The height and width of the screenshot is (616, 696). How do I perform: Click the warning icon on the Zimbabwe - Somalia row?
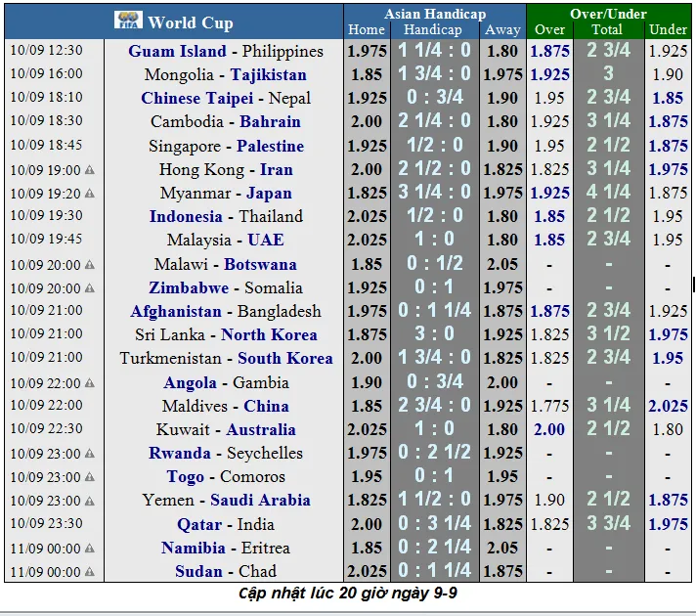pyautogui.click(x=90, y=288)
